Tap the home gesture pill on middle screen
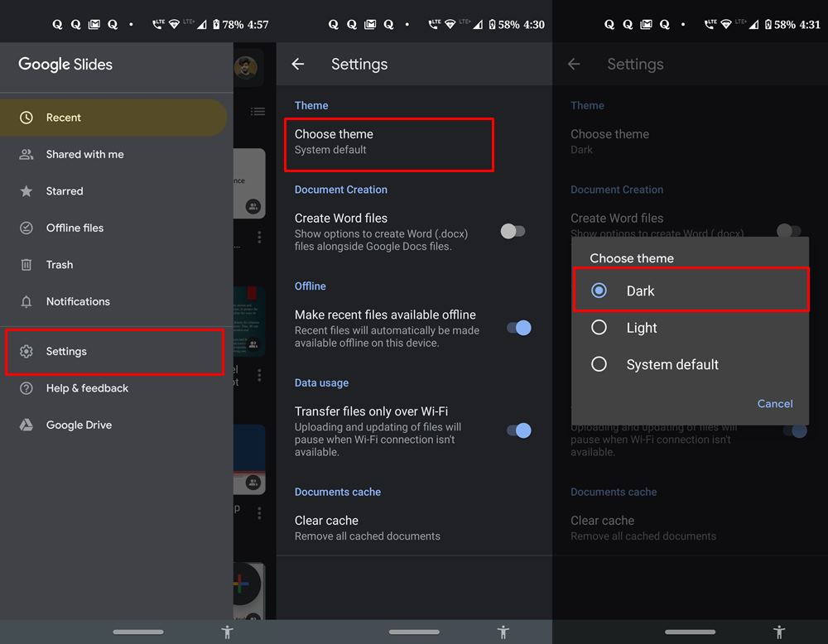The image size is (828, 644). tap(414, 632)
